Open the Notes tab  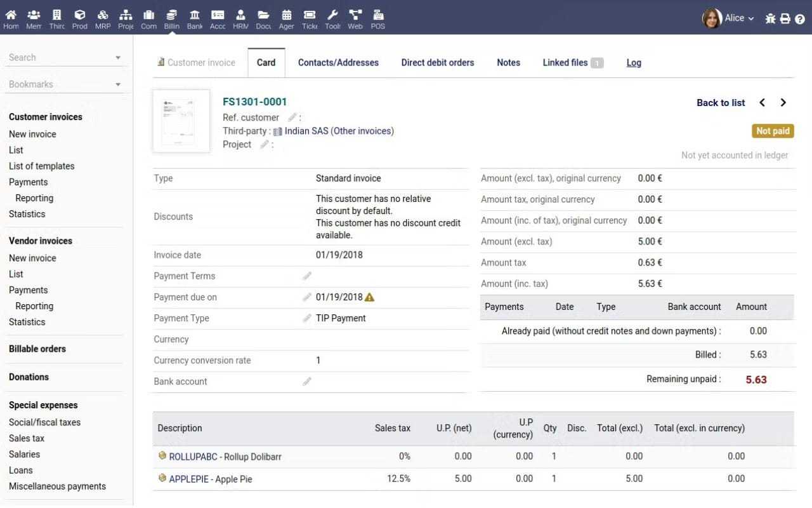[508, 62]
